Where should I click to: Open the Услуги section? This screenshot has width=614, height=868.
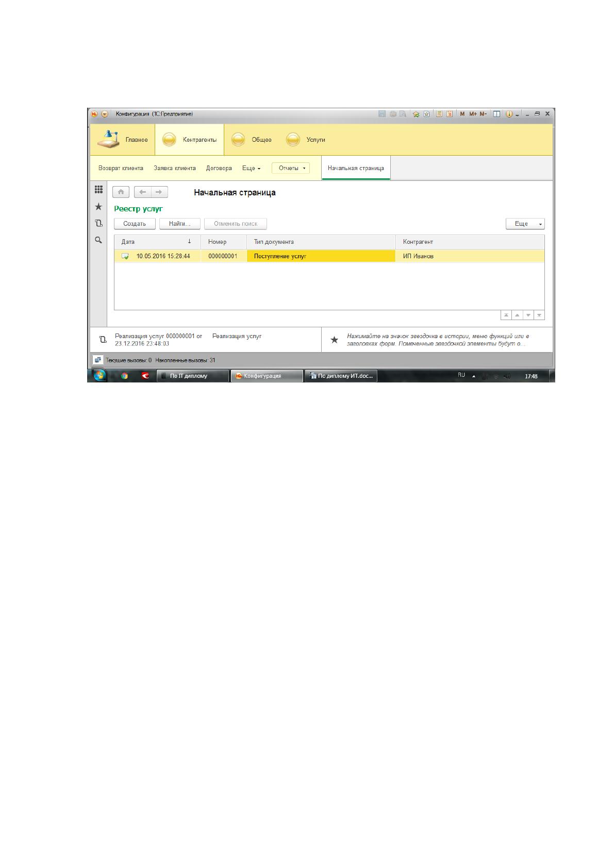[x=306, y=140]
